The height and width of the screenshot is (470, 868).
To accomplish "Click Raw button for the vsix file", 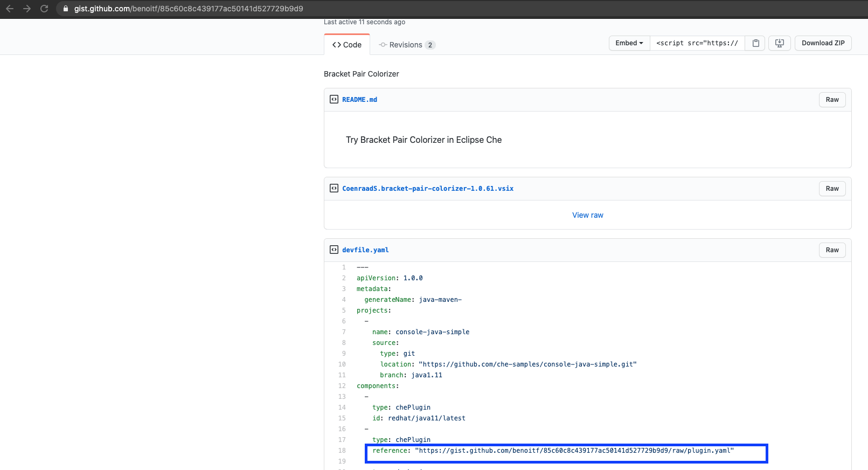I will (x=832, y=189).
